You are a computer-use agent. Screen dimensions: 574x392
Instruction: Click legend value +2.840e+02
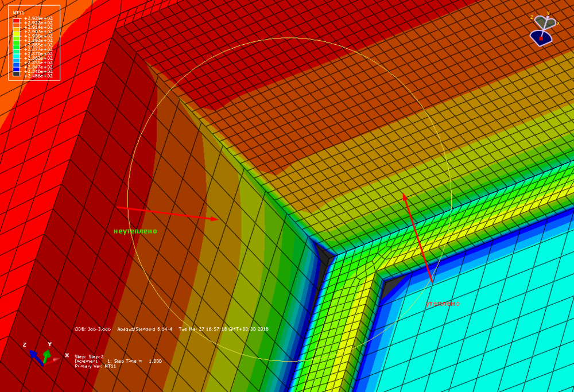pos(38,72)
